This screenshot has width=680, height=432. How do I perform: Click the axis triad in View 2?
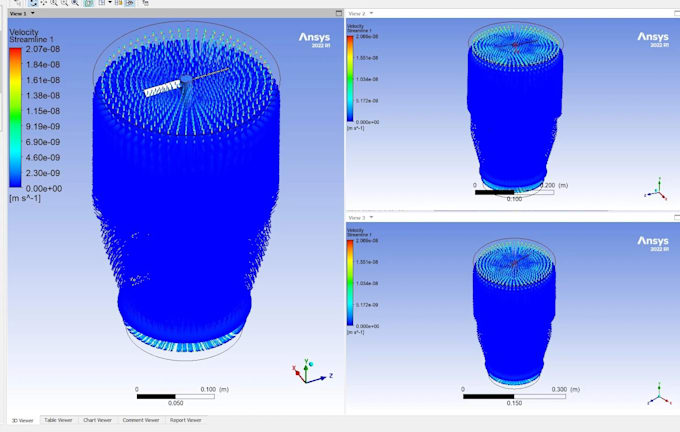[657, 190]
